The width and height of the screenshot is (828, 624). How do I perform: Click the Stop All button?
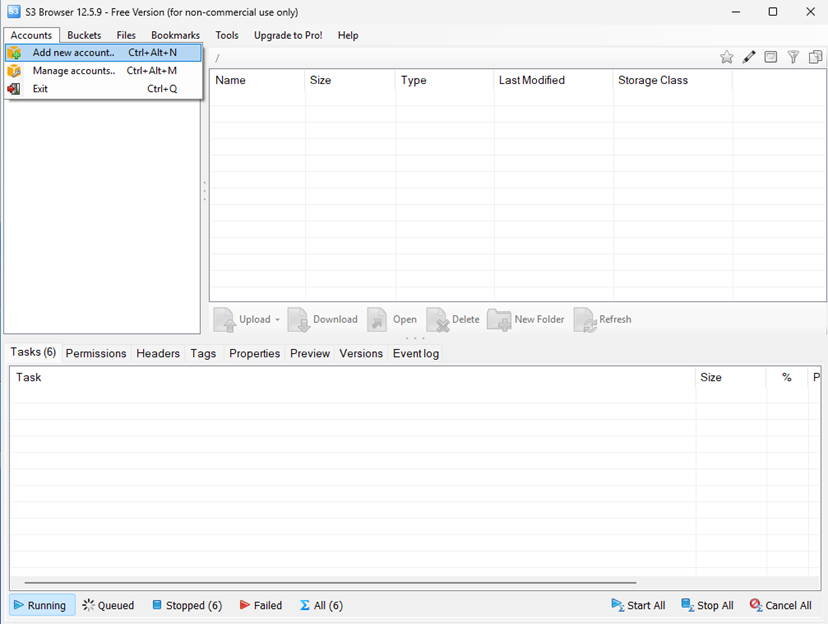pyautogui.click(x=707, y=605)
